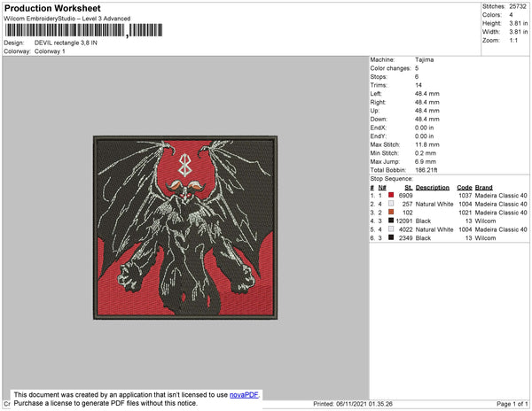Click the black swatch in stop 4

pyautogui.click(x=391, y=221)
